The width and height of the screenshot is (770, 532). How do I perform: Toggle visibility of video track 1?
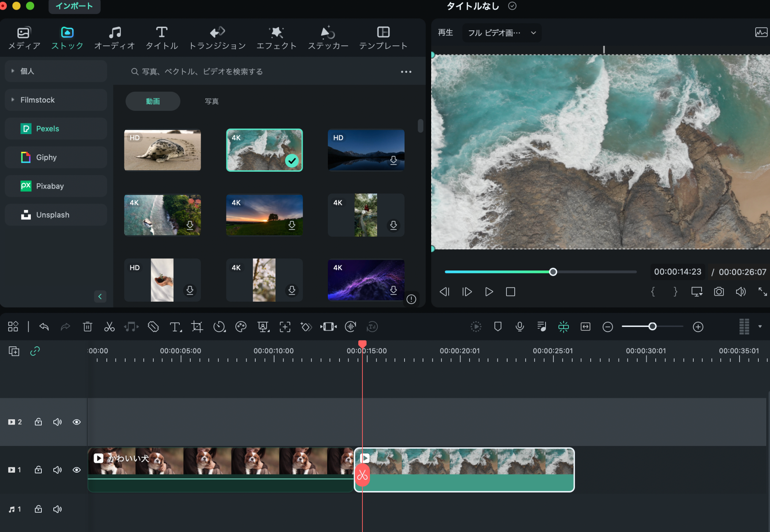tap(77, 470)
